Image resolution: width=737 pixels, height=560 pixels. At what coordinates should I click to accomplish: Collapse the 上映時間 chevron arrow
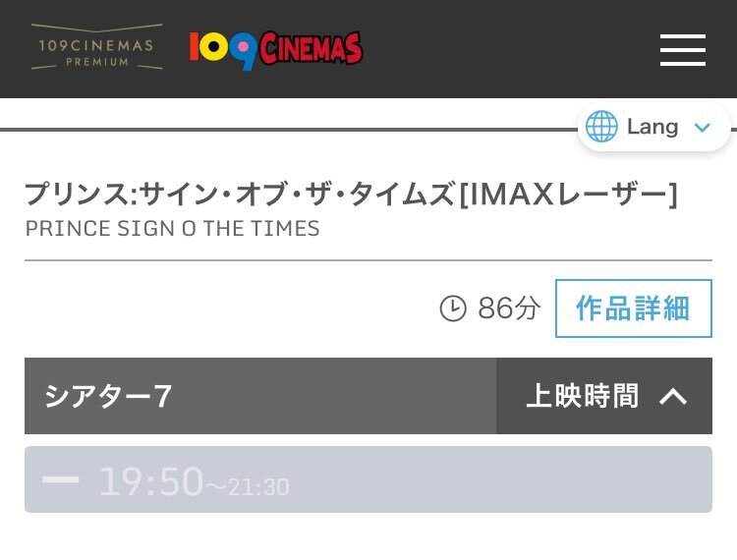[x=673, y=396]
